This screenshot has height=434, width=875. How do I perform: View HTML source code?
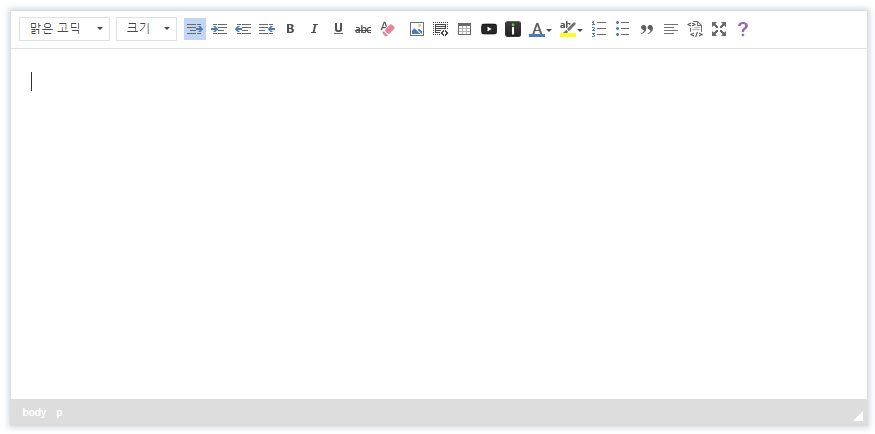click(x=695, y=29)
